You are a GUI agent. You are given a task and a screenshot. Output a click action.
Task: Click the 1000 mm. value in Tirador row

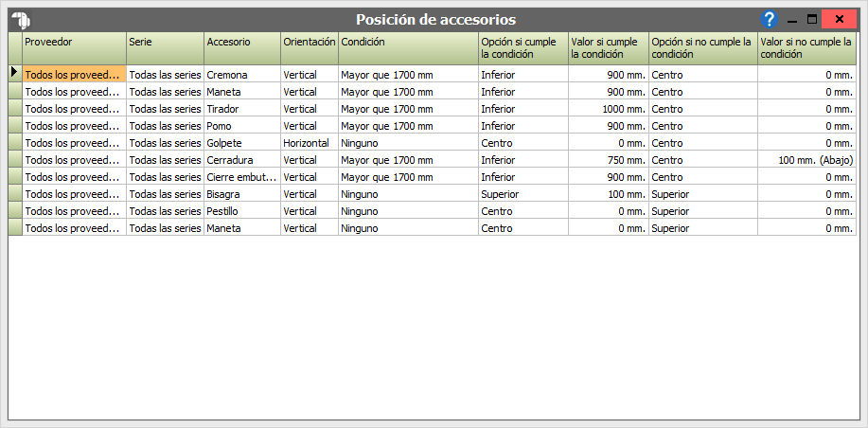pos(609,109)
